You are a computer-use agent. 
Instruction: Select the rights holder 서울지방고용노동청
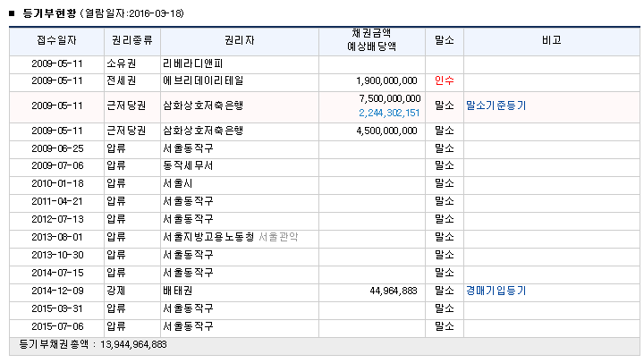tap(208, 237)
